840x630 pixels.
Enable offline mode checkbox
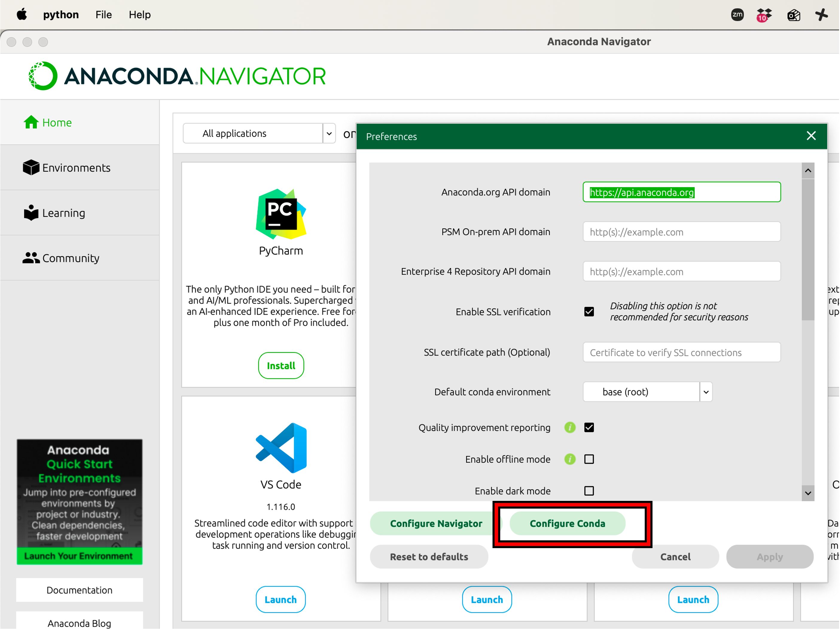coord(589,460)
